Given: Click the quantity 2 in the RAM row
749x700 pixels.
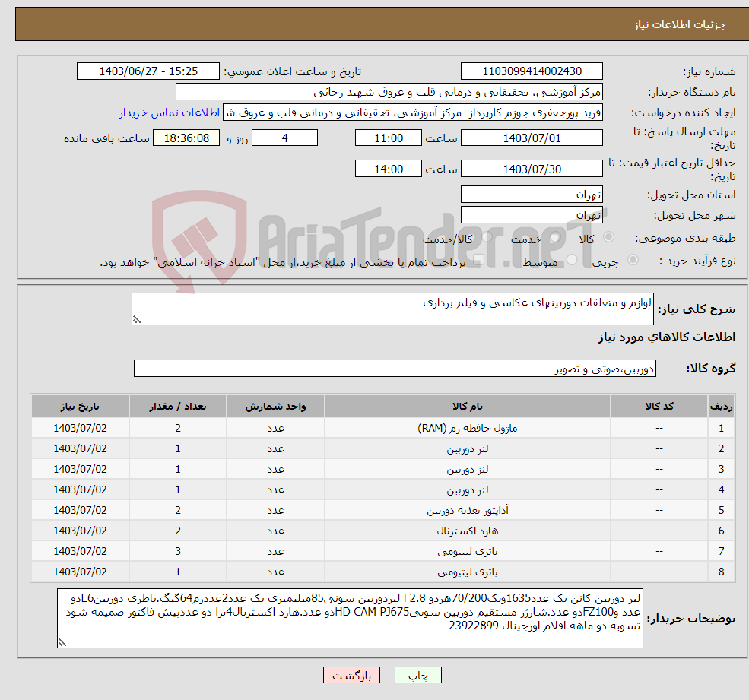Looking at the screenshot, I should 178,429.
